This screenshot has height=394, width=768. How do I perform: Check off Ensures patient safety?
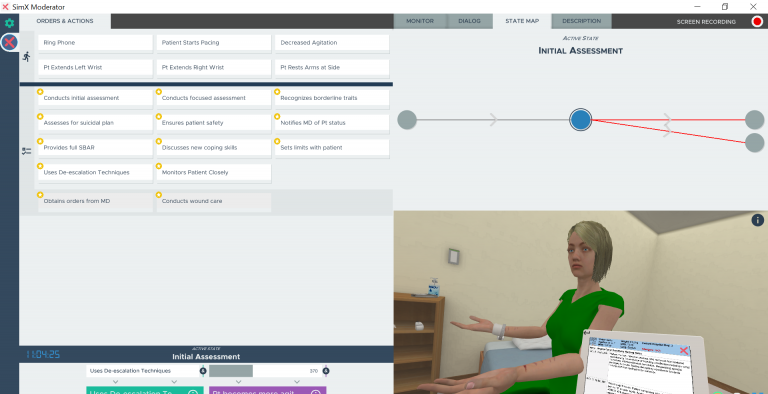coord(214,123)
